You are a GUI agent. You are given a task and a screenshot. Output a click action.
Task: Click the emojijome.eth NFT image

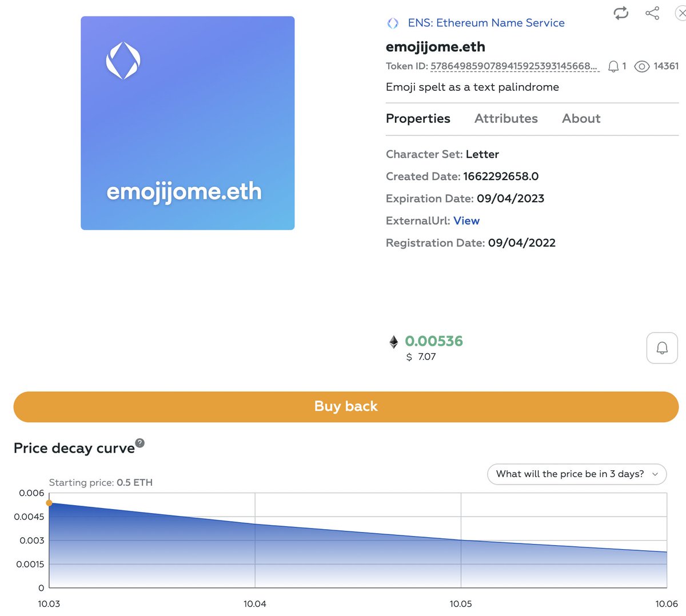click(x=188, y=123)
